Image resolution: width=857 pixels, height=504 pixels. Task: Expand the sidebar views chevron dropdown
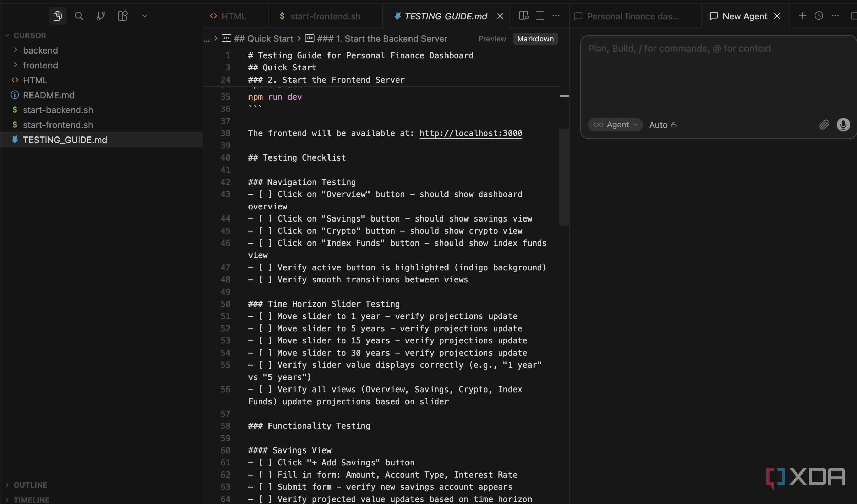point(144,16)
